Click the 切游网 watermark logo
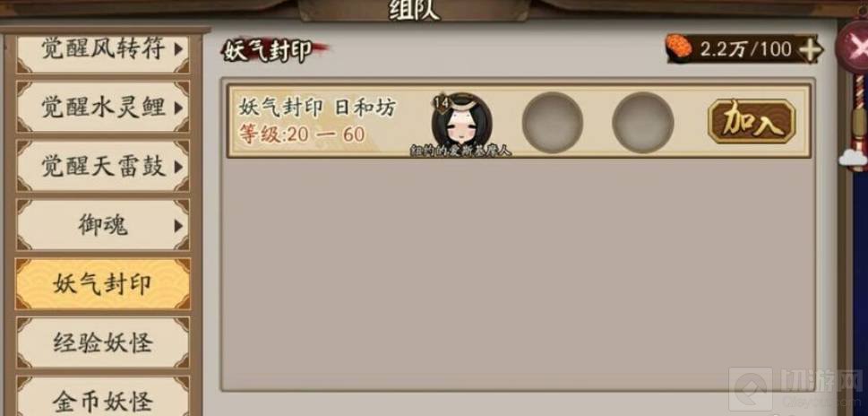This screenshot has height=416, width=868. [x=795, y=389]
